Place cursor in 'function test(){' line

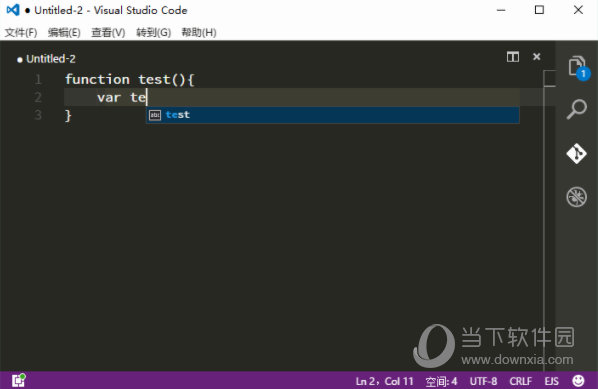point(130,79)
